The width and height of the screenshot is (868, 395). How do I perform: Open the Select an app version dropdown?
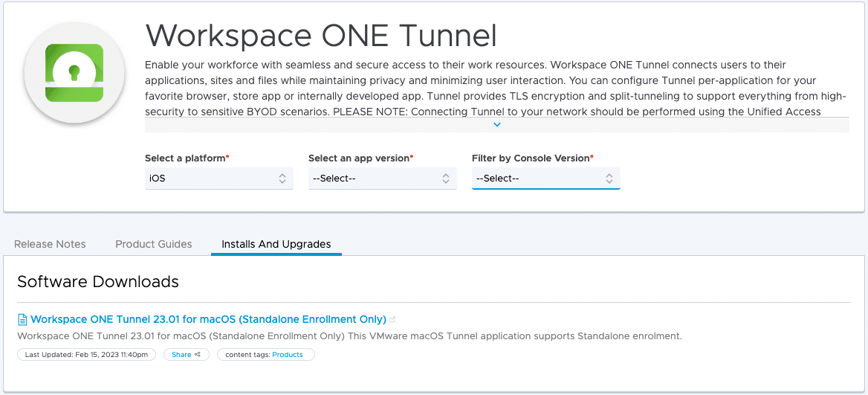pos(382,179)
